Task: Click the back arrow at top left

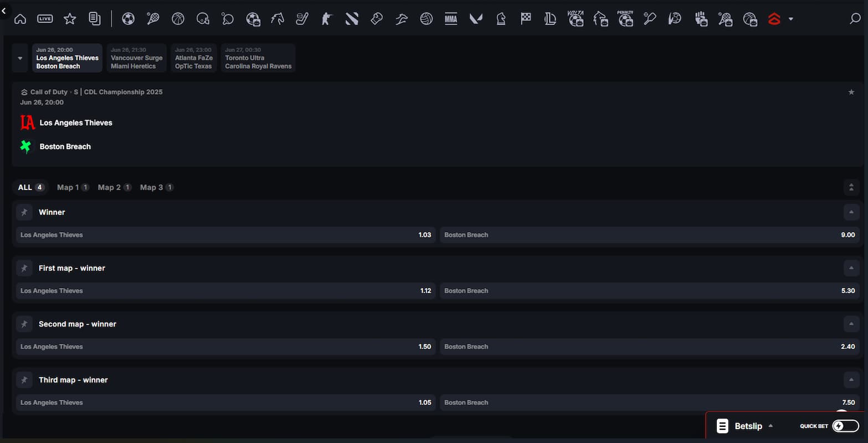Action: pos(4,11)
